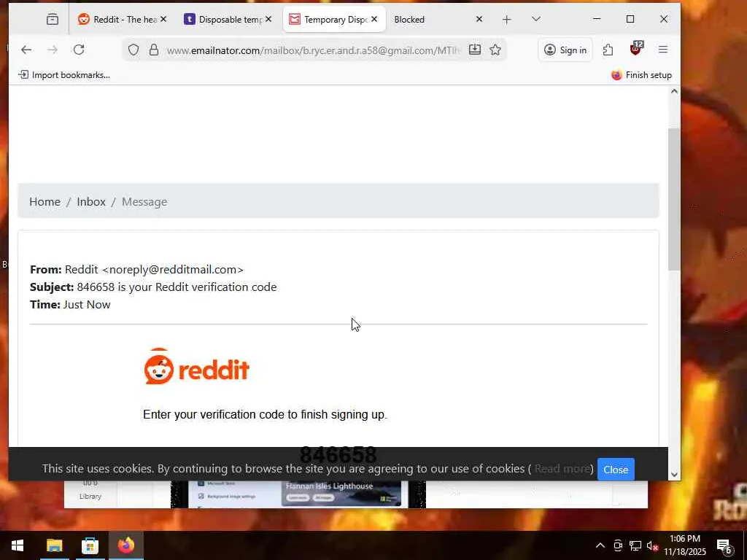Click the Message breadcrumb text
The height and width of the screenshot is (560, 747).
[144, 201]
